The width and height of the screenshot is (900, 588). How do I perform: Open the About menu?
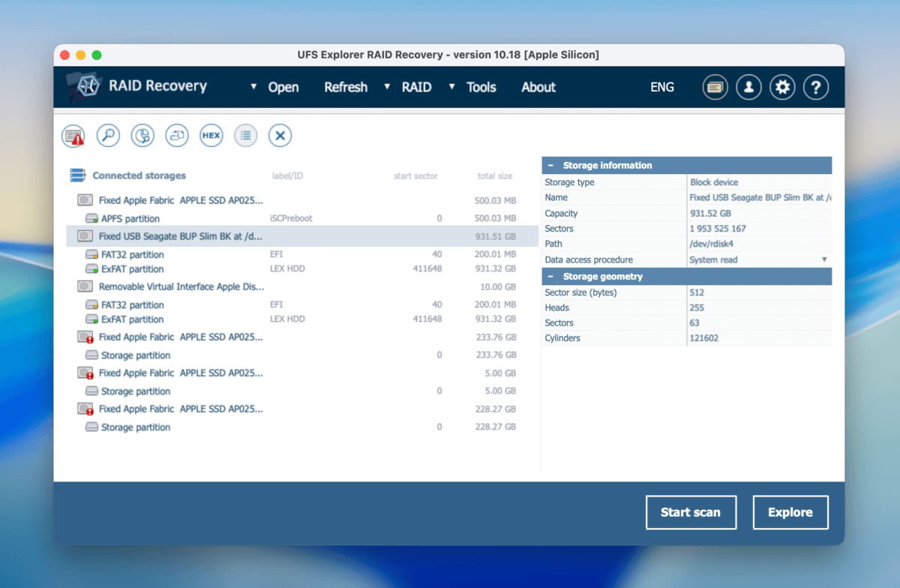pyautogui.click(x=538, y=87)
